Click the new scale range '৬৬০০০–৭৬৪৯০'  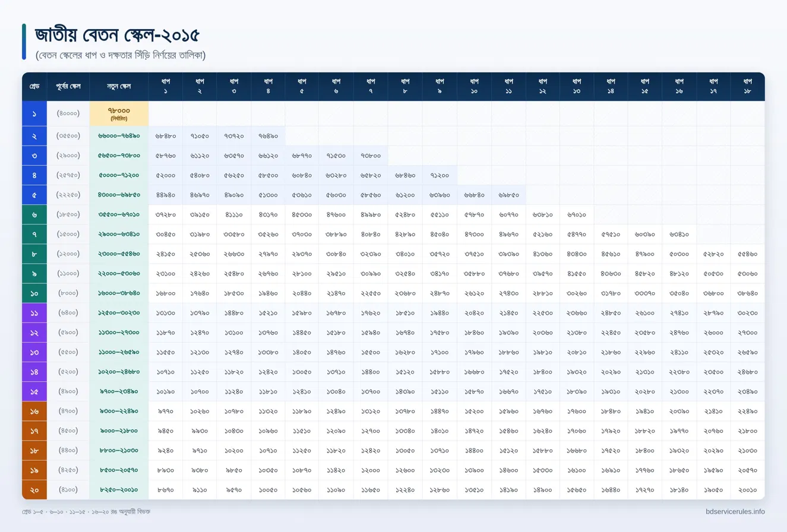click(119, 136)
